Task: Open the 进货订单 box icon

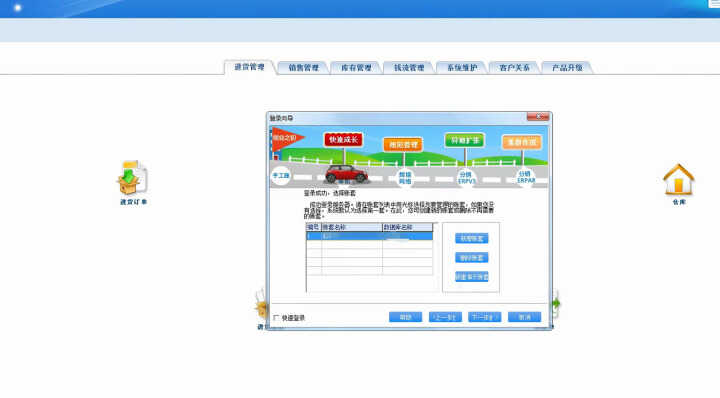Action: pyautogui.click(x=133, y=178)
